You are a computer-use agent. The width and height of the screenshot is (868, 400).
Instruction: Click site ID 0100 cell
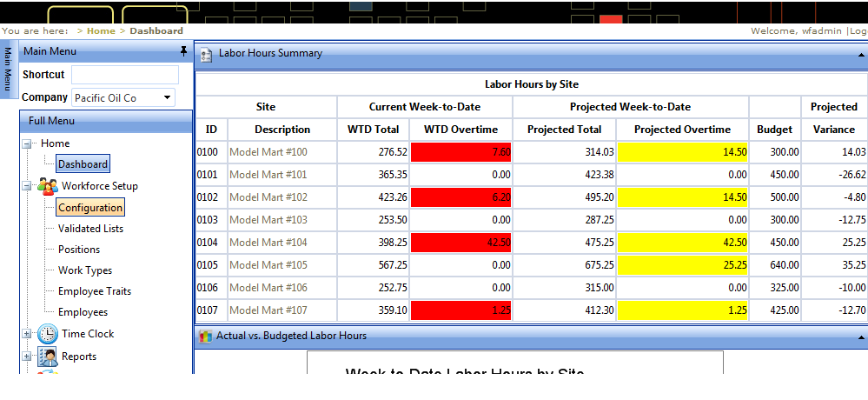[211, 152]
